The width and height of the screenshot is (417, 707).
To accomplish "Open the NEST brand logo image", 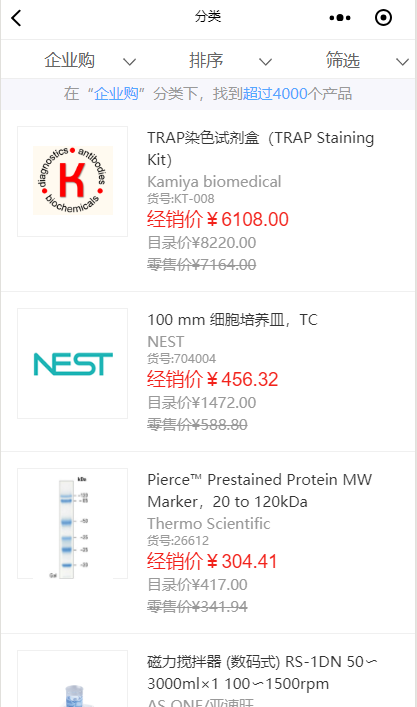I will [x=73, y=363].
